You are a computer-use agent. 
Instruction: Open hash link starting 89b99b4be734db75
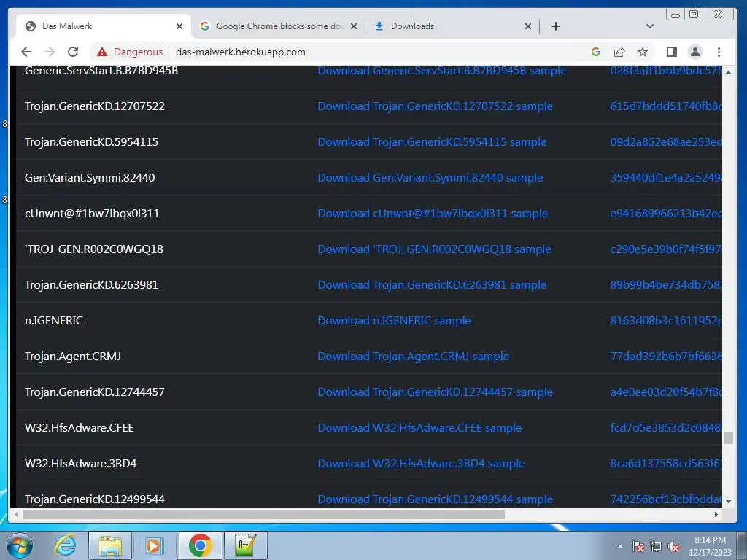click(x=666, y=285)
